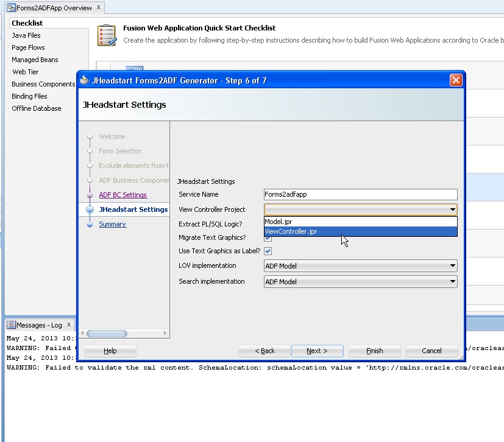The height and width of the screenshot is (442, 504).
Task: Close the Forms2ADFApp Overview tab
Action: (99, 7)
